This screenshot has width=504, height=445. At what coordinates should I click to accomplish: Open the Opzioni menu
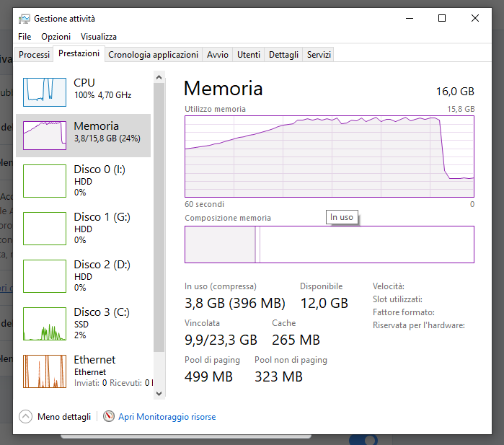pyautogui.click(x=56, y=37)
